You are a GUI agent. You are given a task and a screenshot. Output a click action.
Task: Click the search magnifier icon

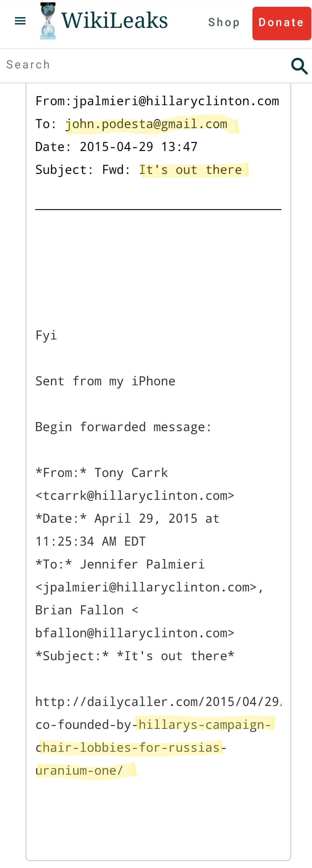299,66
